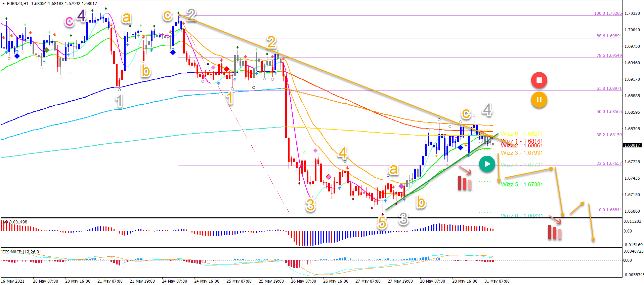
Task: Open the chart menu triangle beside EURNZD,H1
Action: pos(4,4)
